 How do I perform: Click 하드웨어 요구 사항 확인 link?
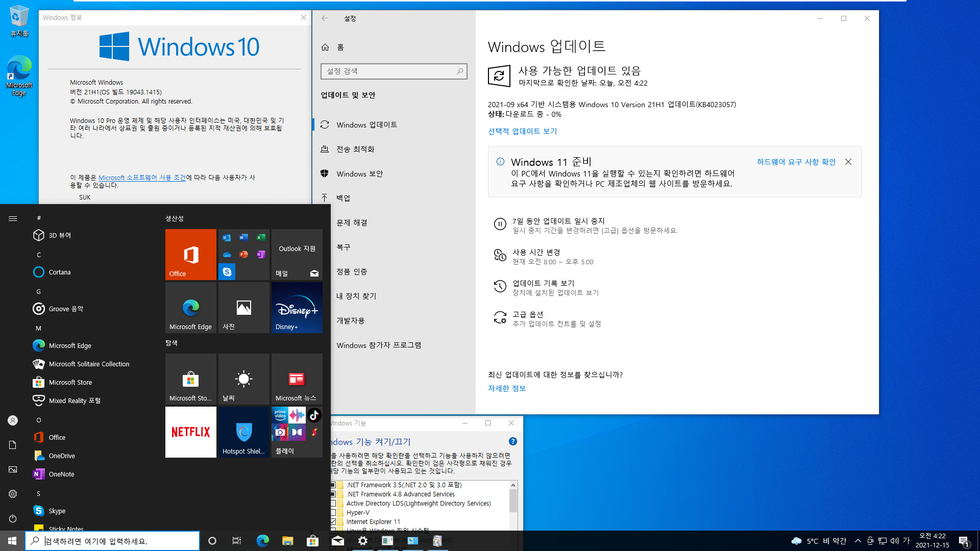(796, 162)
